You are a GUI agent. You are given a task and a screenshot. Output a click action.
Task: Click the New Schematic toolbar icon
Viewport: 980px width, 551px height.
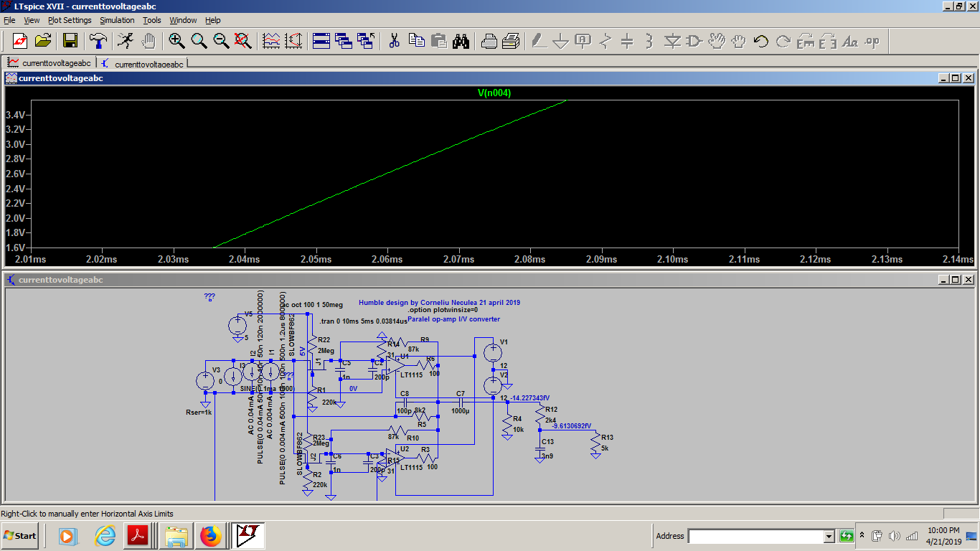[x=20, y=41]
